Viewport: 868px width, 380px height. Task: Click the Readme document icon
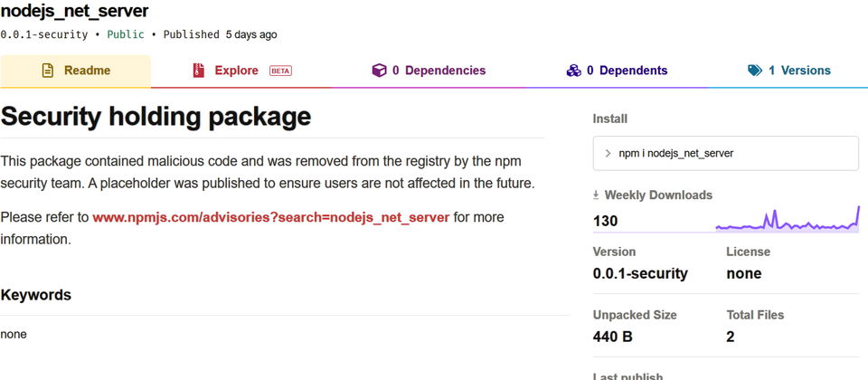[48, 71]
